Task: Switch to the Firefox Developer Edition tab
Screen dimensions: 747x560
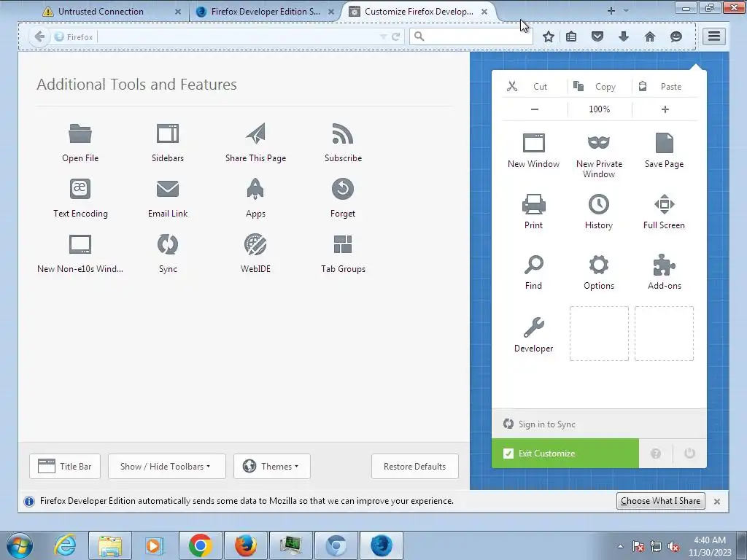Action: (x=266, y=12)
